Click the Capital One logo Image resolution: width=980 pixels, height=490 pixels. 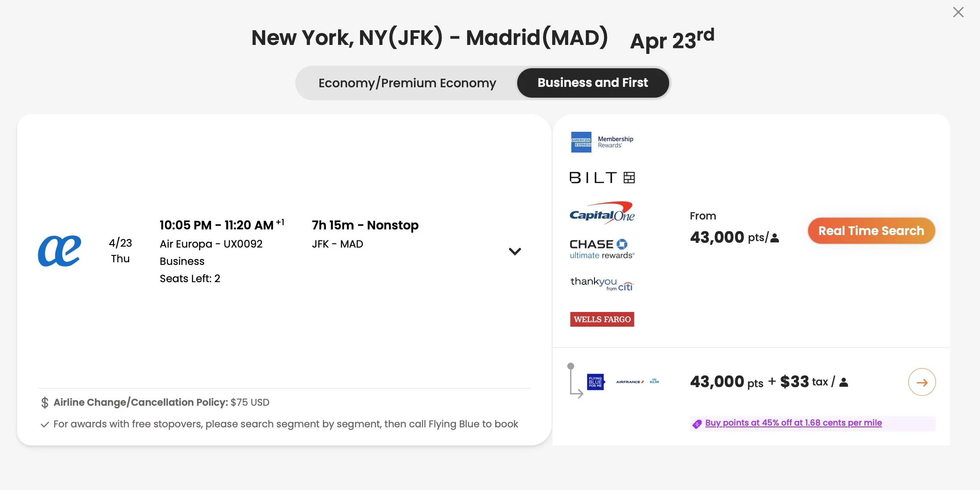[602, 213]
